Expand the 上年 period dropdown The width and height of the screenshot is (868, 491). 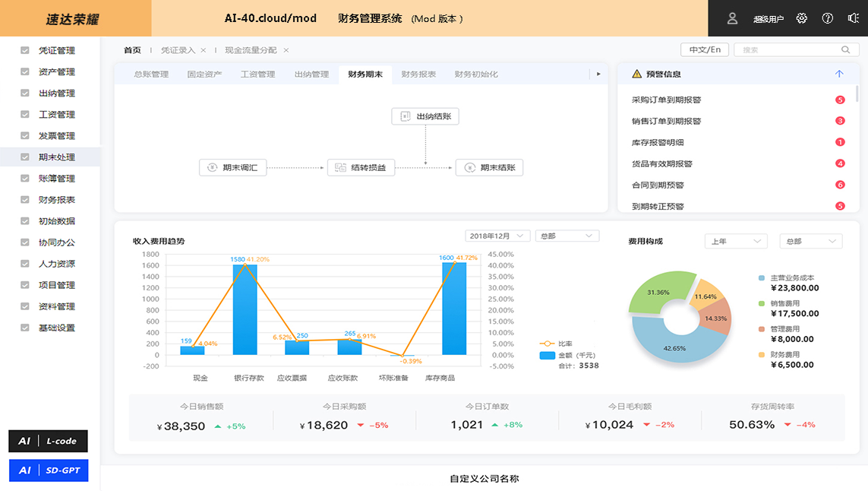point(736,242)
